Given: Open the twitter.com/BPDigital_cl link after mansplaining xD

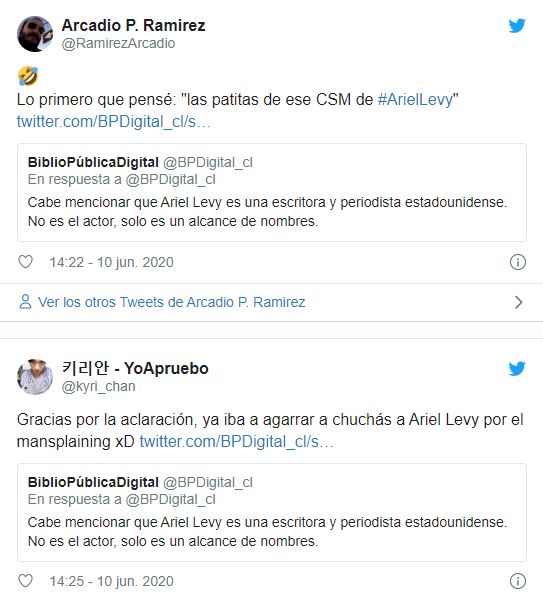Looking at the screenshot, I should coord(236,442).
